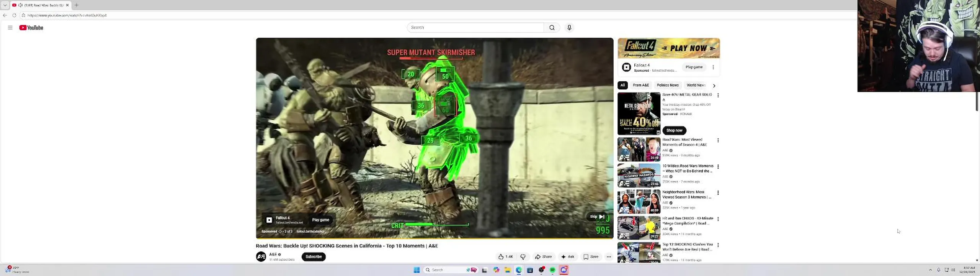Viewport: 980px width, 276px height.
Task: Open the ad info icon next to Sponsored
Action: (280, 232)
